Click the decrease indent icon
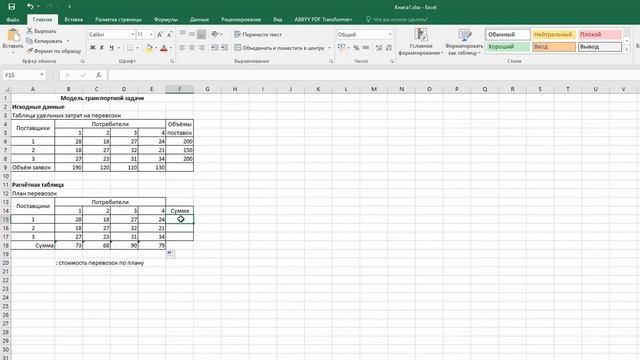640x360 pixels. [x=214, y=48]
